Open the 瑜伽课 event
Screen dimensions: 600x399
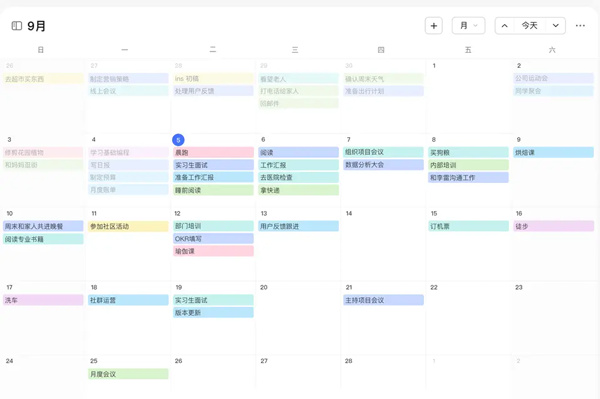pos(213,251)
